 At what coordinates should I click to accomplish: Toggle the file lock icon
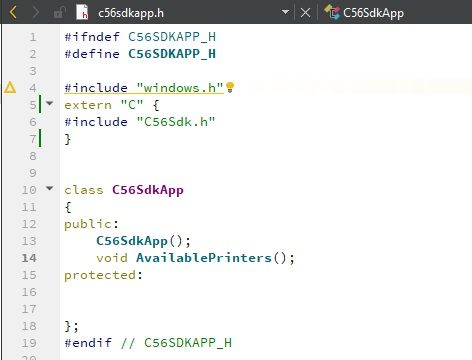click(x=59, y=13)
